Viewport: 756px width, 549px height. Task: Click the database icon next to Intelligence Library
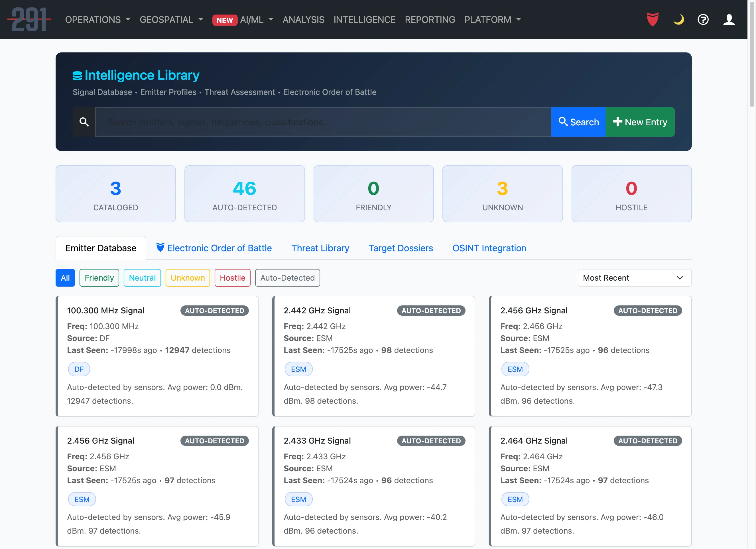tap(77, 75)
